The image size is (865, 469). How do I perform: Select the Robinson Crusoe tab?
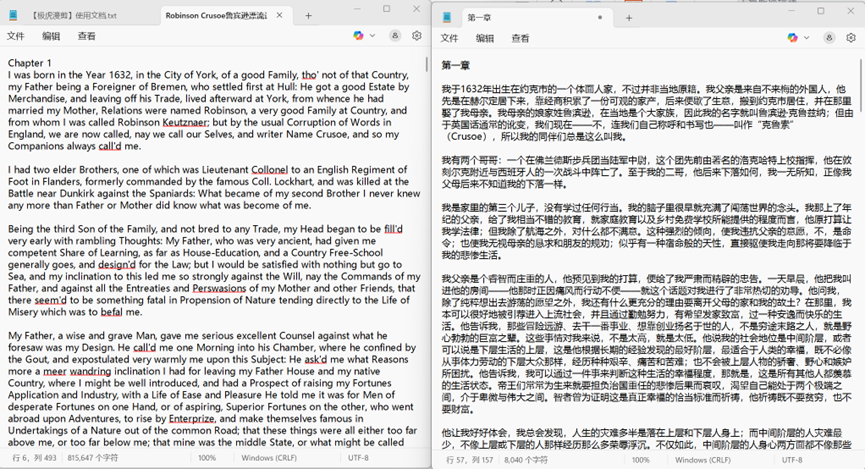216,15
